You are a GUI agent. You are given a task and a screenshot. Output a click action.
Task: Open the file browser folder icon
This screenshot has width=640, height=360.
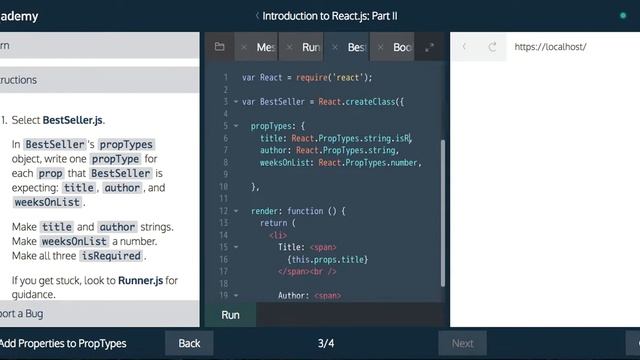point(220,47)
